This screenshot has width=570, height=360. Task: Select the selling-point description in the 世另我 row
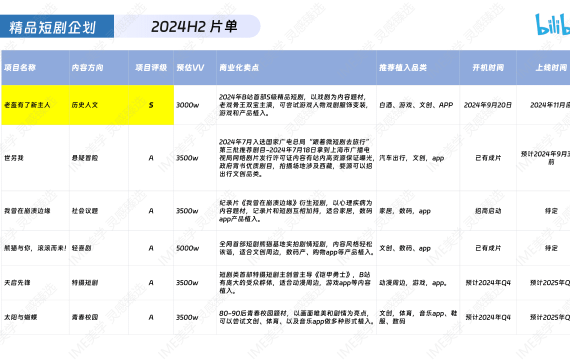tap(296, 158)
